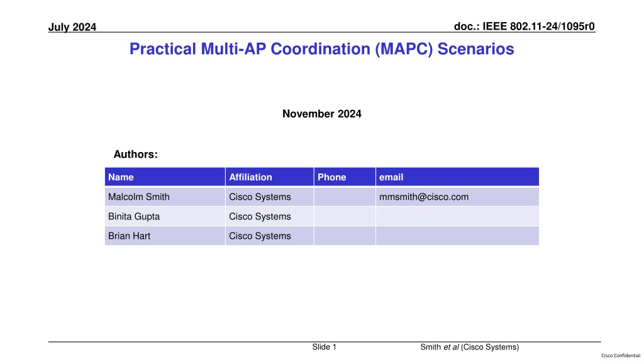Click the Brian Hart name cell

165,236
